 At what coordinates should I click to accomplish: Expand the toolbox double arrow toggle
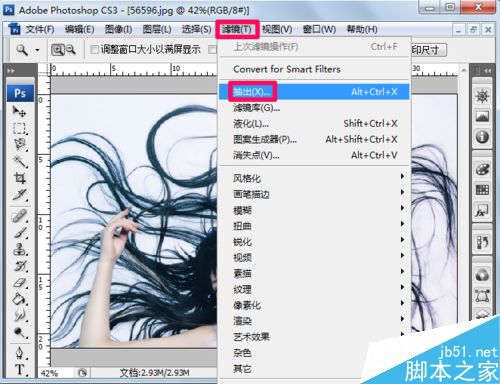(x=11, y=71)
